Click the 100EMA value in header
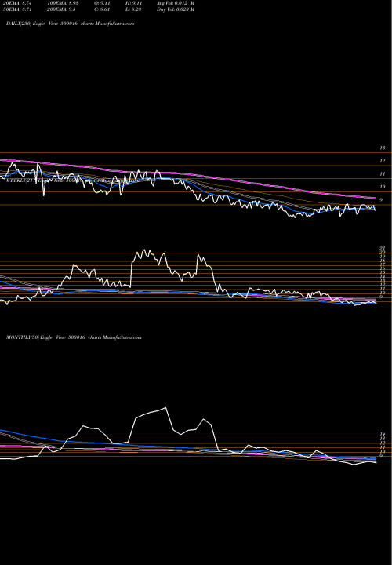Image resolution: width=392 pixels, height=565 pixels. [62, 3]
